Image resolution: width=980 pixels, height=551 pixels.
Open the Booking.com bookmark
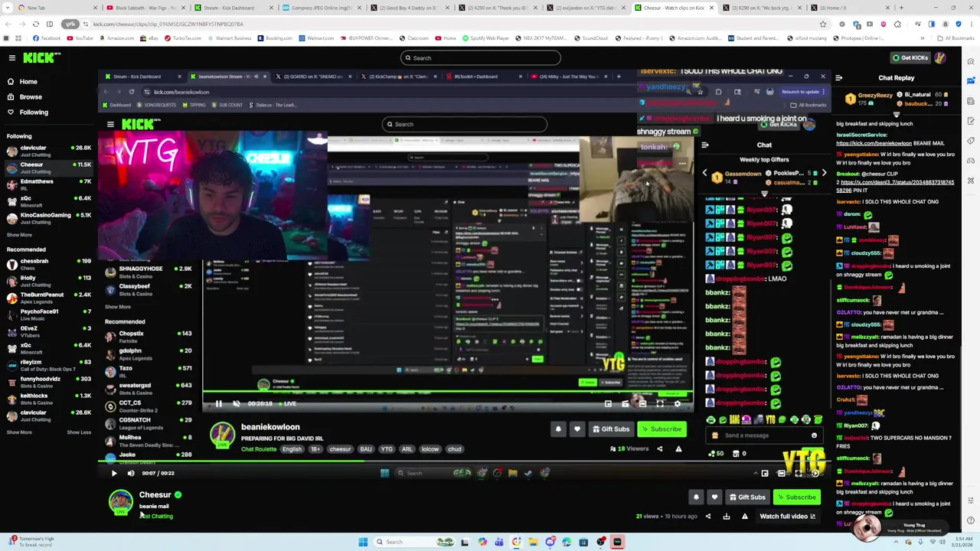pyautogui.click(x=275, y=38)
